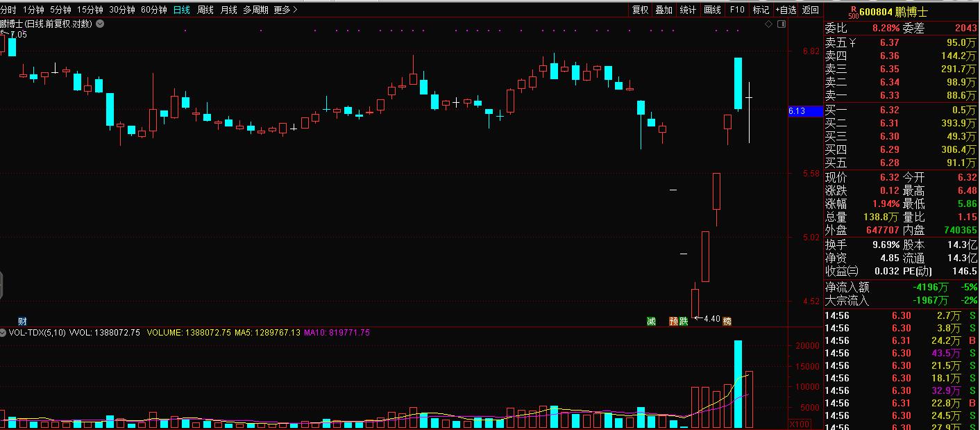The image size is (980, 430).
Task: Click the tallest cyan volume bar
Action: click(738, 384)
